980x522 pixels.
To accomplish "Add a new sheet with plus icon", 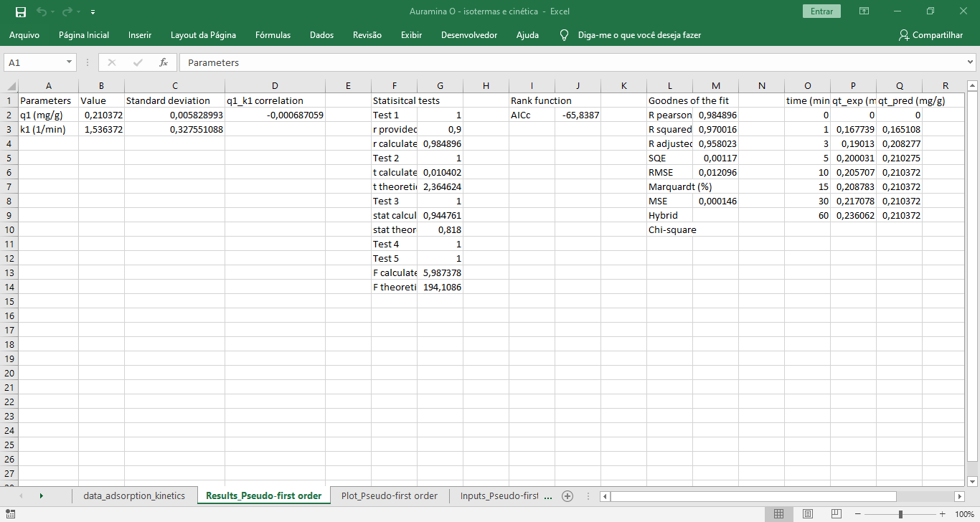I will [567, 495].
